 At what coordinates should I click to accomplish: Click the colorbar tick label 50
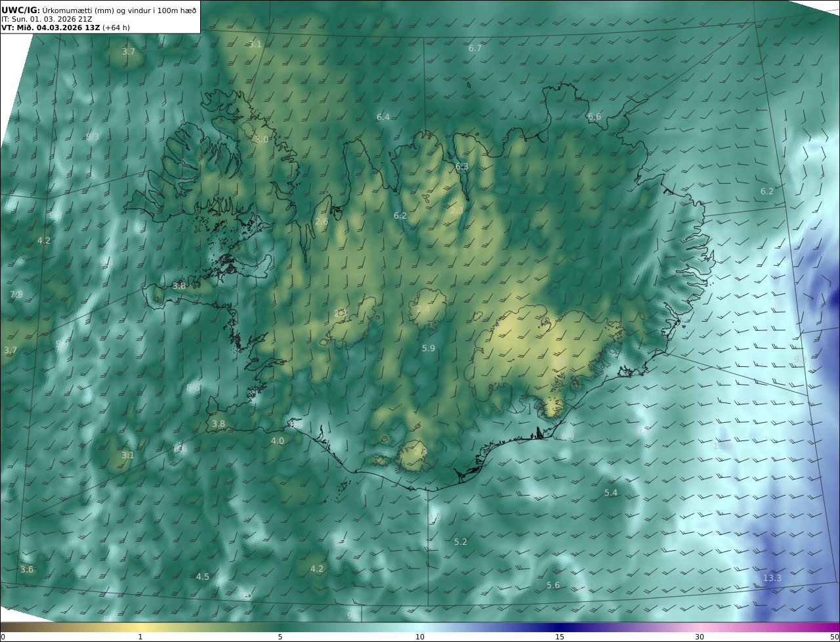[x=834, y=637]
